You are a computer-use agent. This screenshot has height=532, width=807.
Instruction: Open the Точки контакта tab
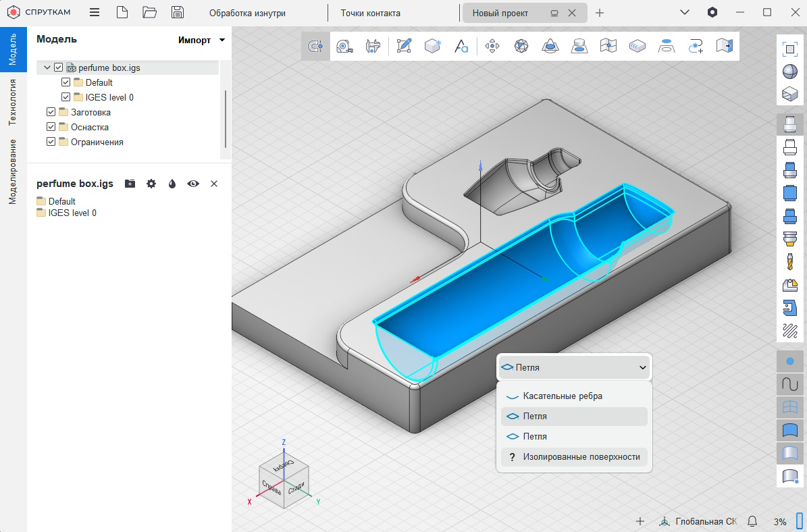[370, 13]
